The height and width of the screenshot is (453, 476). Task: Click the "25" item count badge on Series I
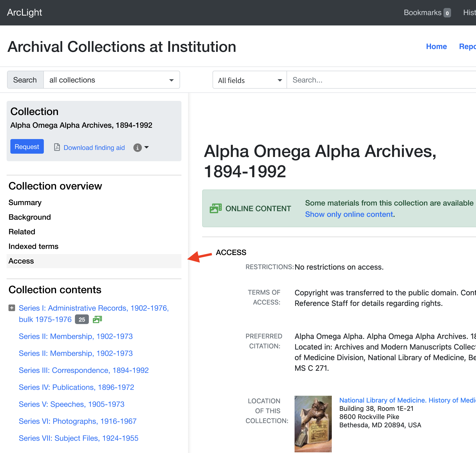tap(82, 319)
